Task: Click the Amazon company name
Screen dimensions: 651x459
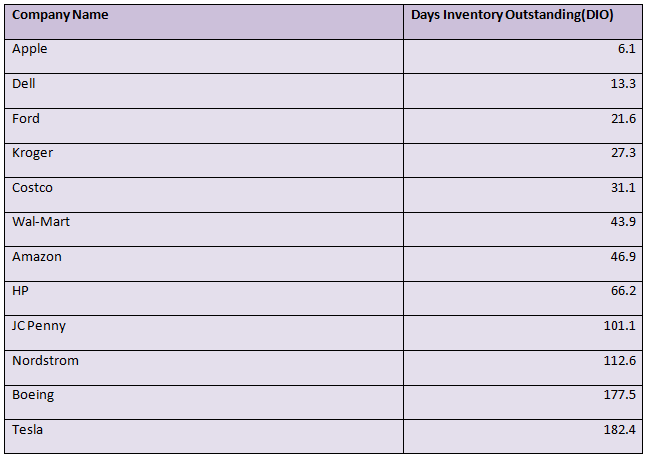Action: click(37, 256)
